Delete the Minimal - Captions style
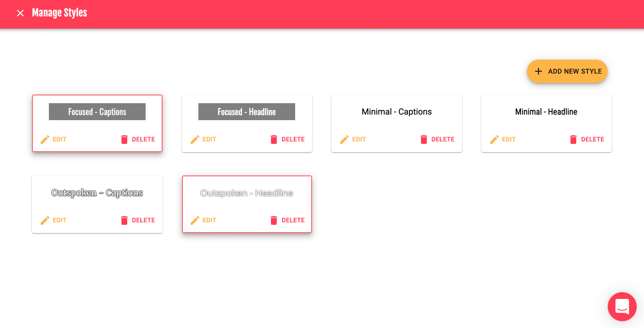This screenshot has height=328, width=644. click(x=437, y=140)
